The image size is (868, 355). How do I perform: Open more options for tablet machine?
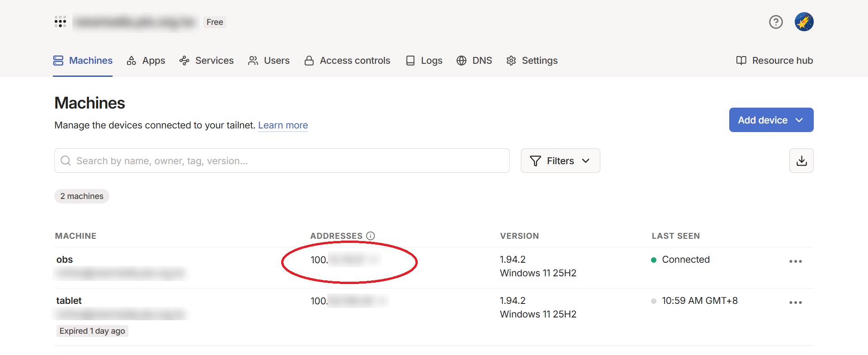(795, 303)
